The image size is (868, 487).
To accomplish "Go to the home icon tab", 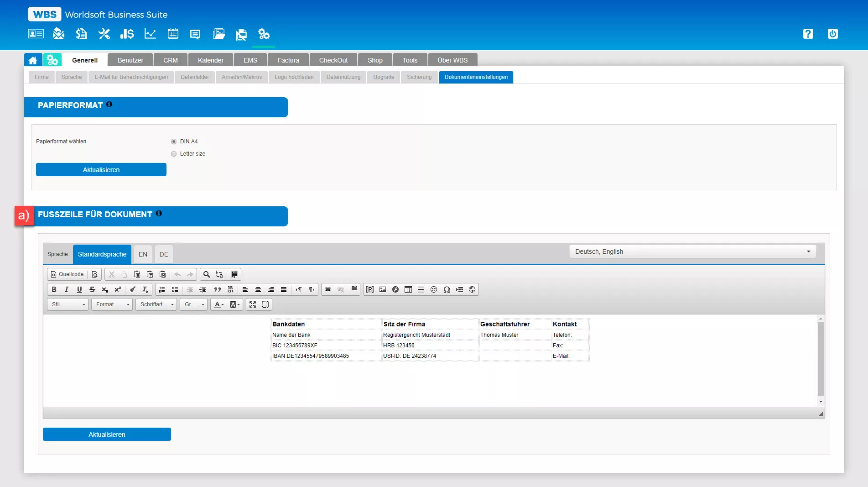I will click(33, 60).
